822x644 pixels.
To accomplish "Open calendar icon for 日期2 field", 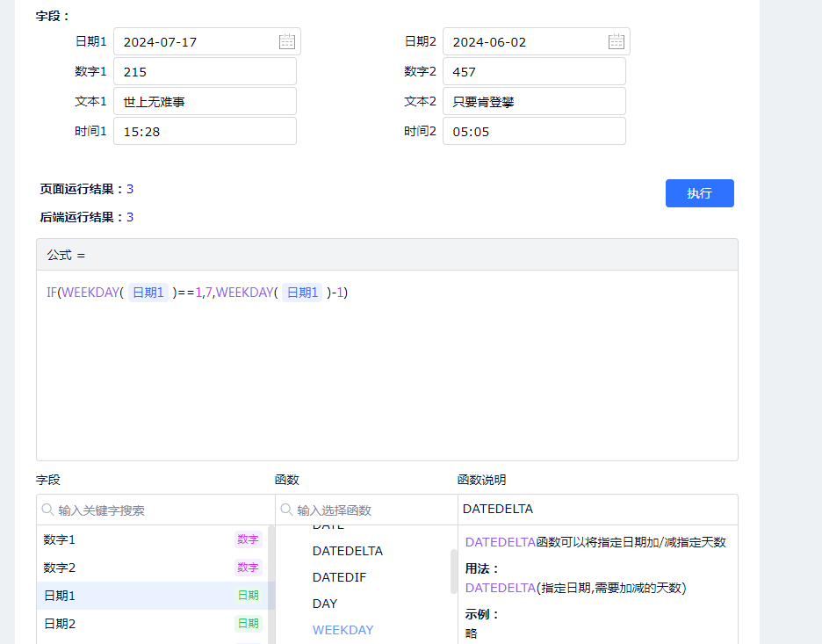I will [x=616, y=41].
